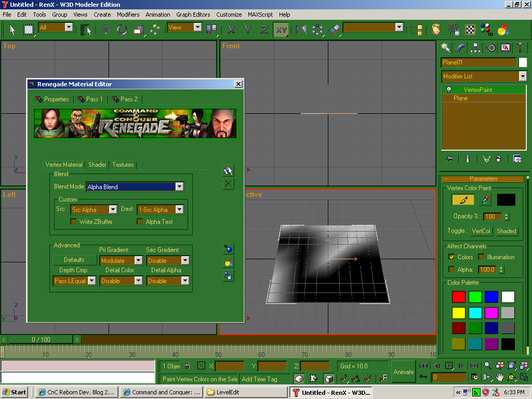Enable the Alpha Test checkbox
Screen dimensions: 532x399
(x=140, y=222)
